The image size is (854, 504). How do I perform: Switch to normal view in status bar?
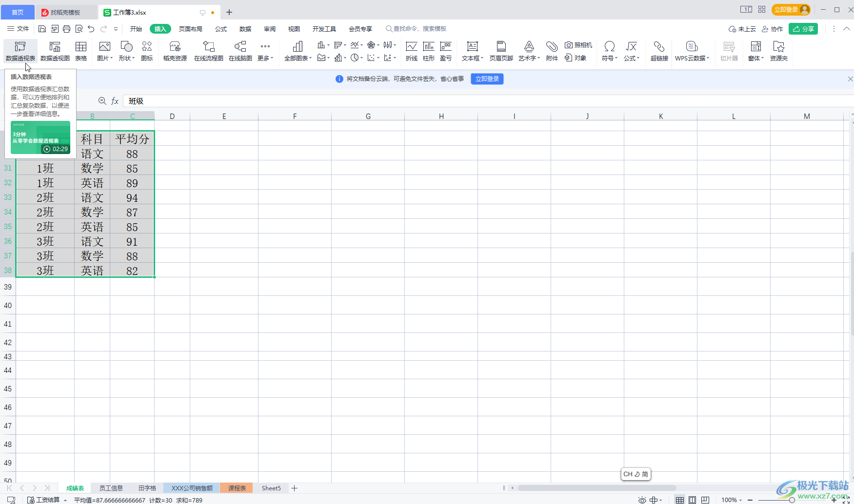click(680, 500)
